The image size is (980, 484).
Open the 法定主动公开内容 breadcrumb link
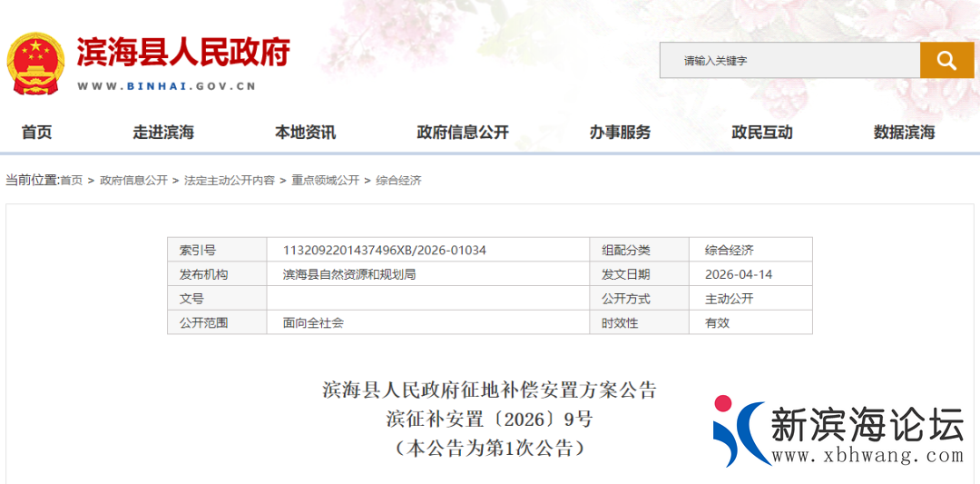(x=229, y=181)
